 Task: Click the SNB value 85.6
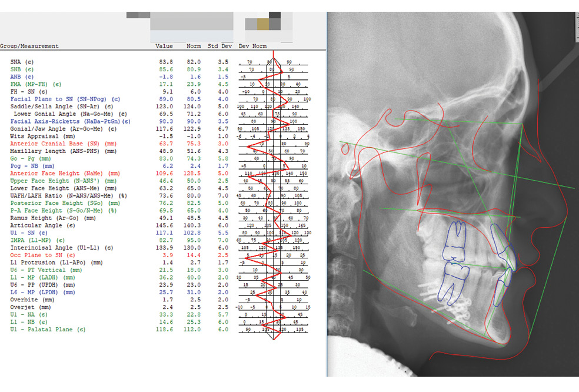click(166, 69)
